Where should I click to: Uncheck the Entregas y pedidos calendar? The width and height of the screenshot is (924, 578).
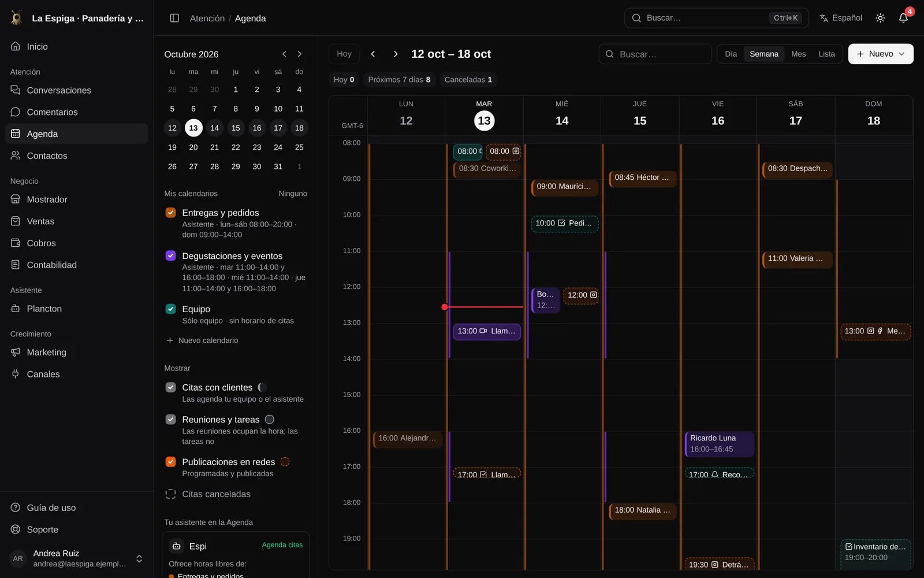[170, 213]
